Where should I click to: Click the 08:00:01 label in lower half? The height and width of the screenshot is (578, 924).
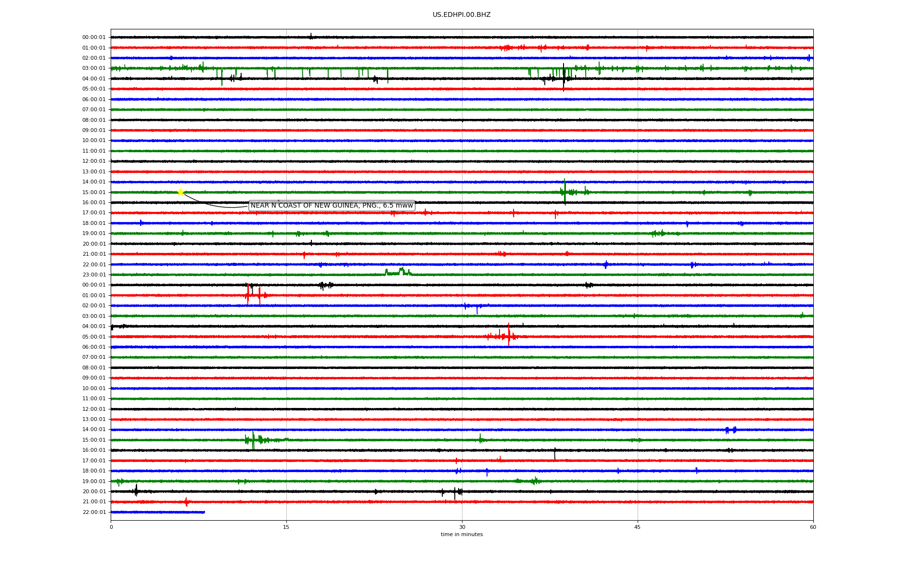pos(94,368)
